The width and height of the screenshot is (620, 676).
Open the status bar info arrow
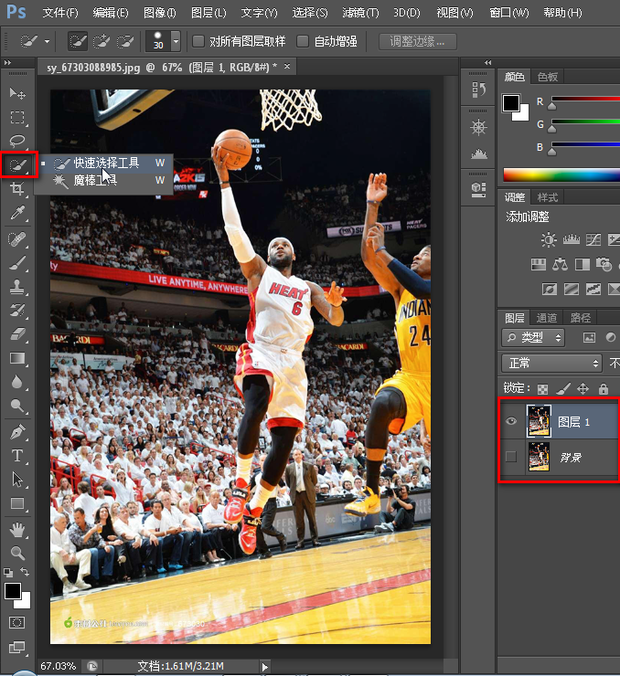pos(265,667)
